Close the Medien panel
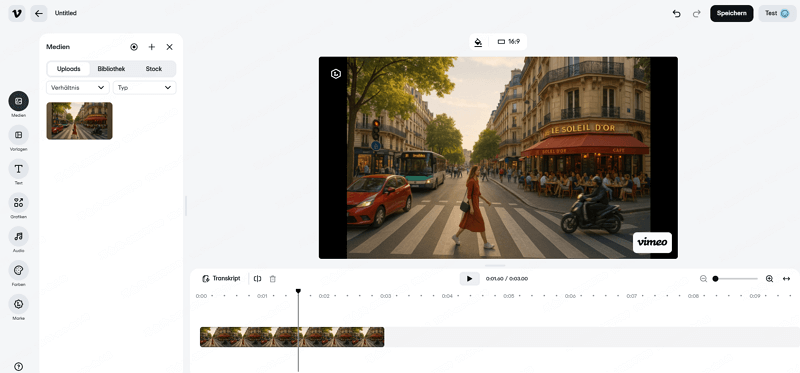The image size is (800, 373). coord(169,47)
